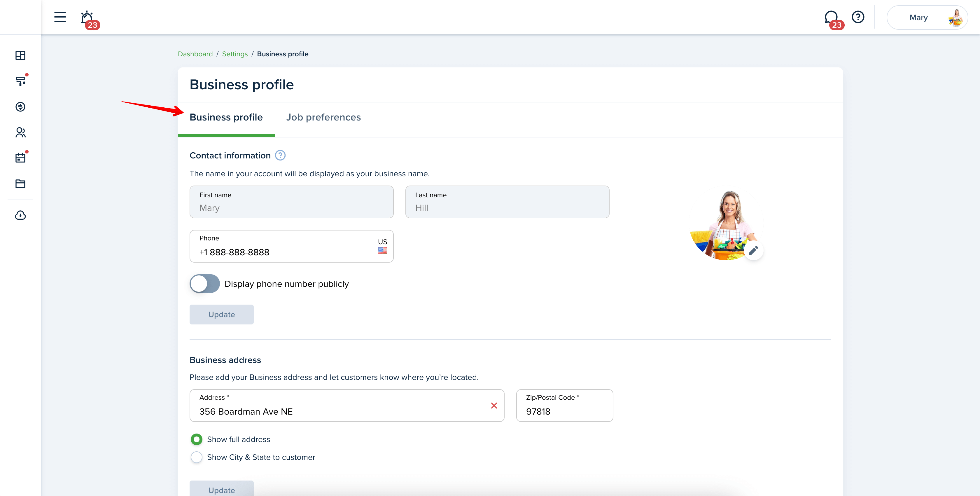Viewport: 980px width, 496px height.
Task: Follow the Settings breadcrumb link
Action: (x=235, y=54)
